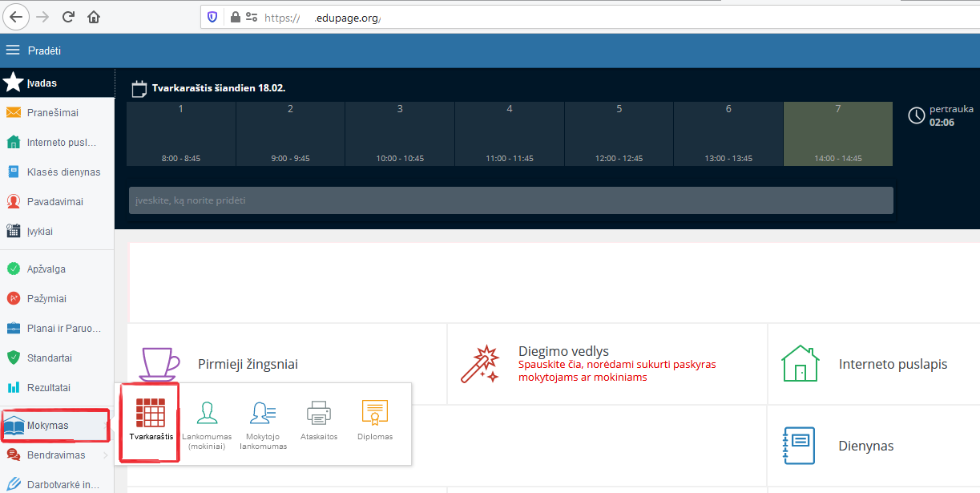The height and width of the screenshot is (493, 980).
Task: Click the 'Įveskite, ką norite pridėti' field
Action: [x=511, y=200]
